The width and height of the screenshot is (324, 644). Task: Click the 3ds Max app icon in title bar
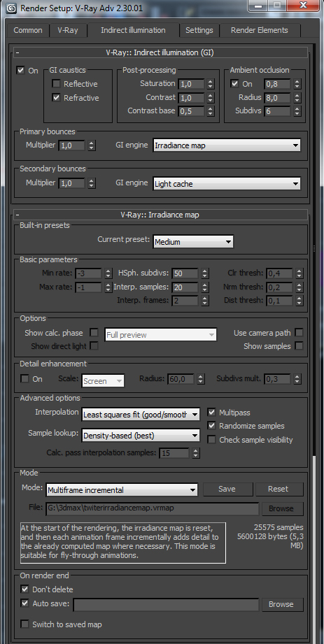(11, 7)
